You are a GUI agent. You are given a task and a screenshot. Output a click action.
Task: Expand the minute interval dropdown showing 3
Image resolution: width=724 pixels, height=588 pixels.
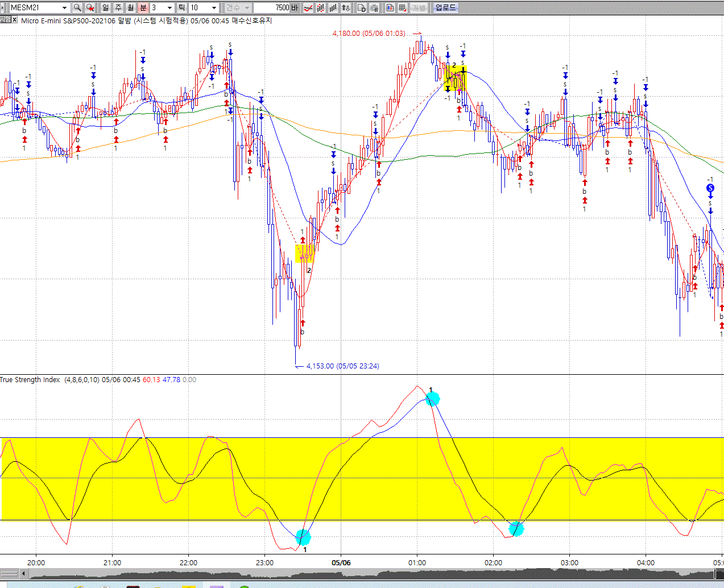point(169,7)
